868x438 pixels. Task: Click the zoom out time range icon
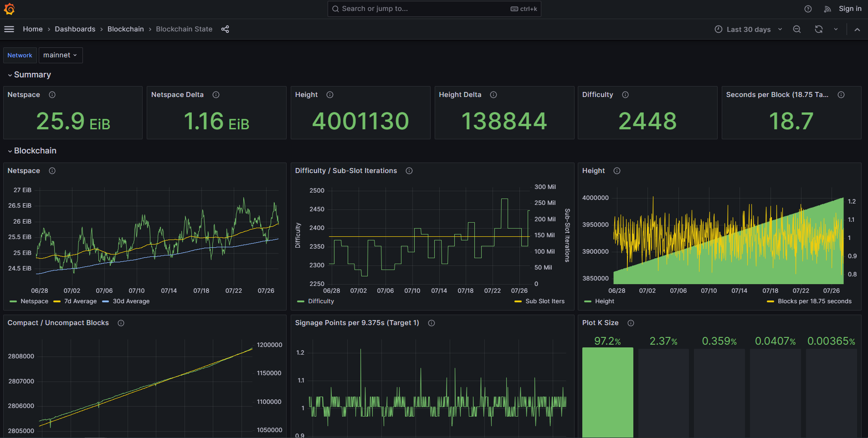[x=797, y=29]
